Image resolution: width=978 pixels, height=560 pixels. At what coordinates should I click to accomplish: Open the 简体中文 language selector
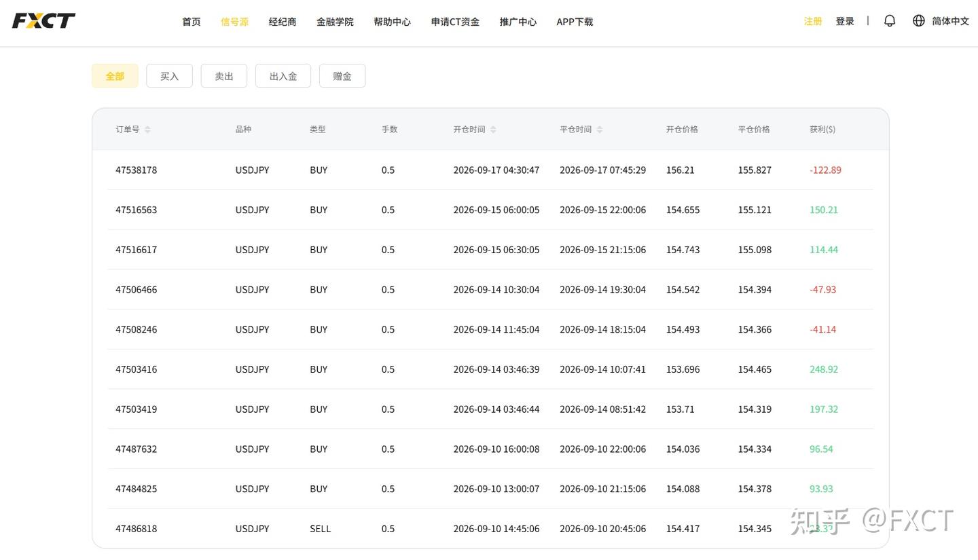(950, 21)
